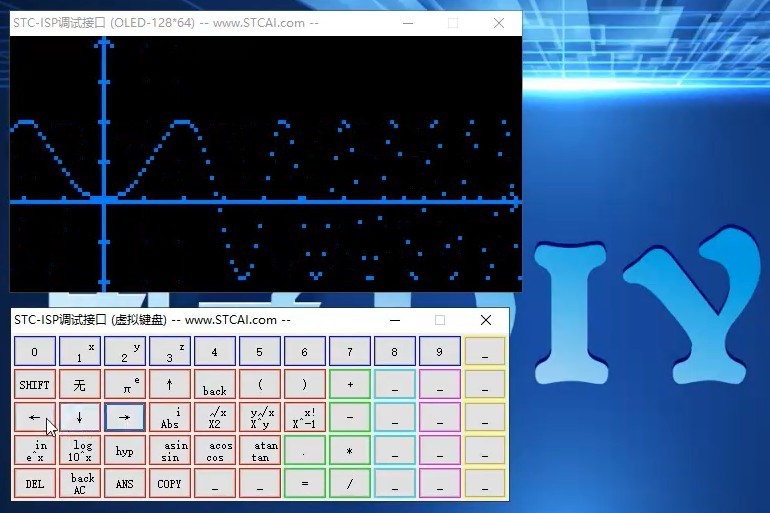
Task: Click the number 8 key
Action: 395,351
